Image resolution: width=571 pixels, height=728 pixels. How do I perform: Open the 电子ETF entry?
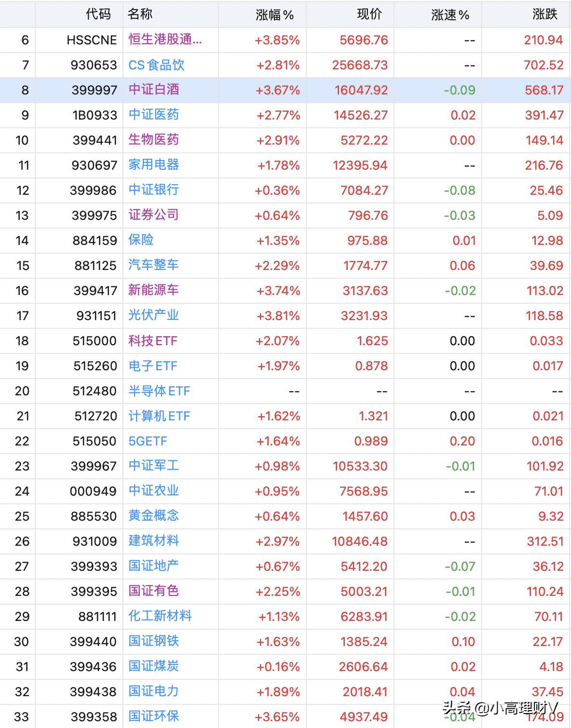[153, 365]
